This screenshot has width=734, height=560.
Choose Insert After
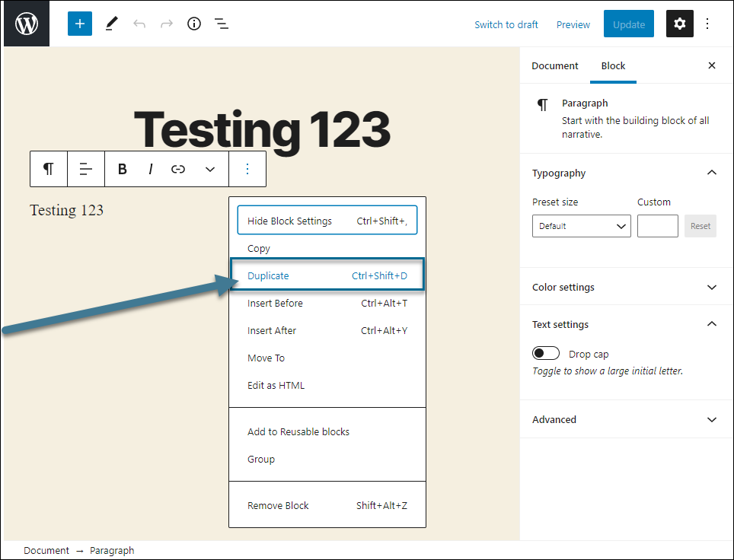(x=327, y=330)
